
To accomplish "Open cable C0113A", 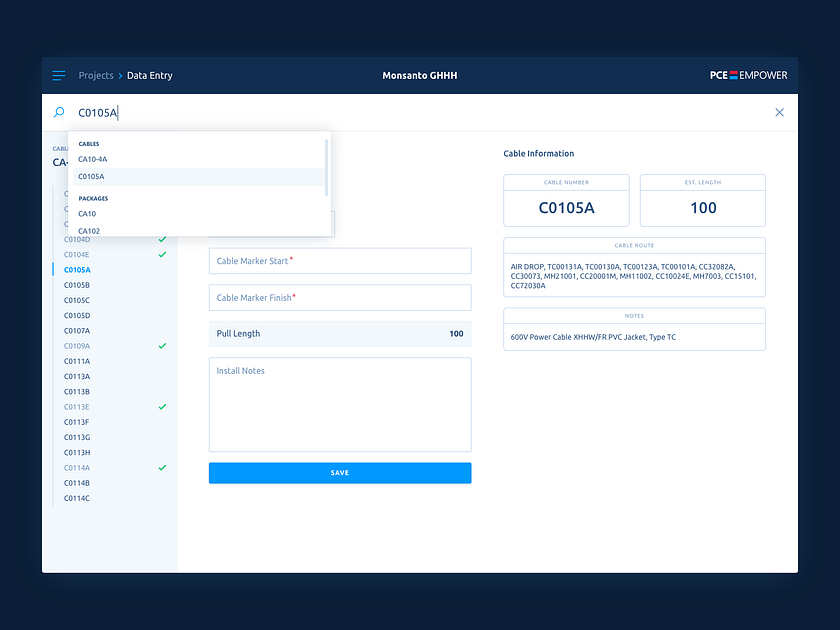I will (77, 377).
